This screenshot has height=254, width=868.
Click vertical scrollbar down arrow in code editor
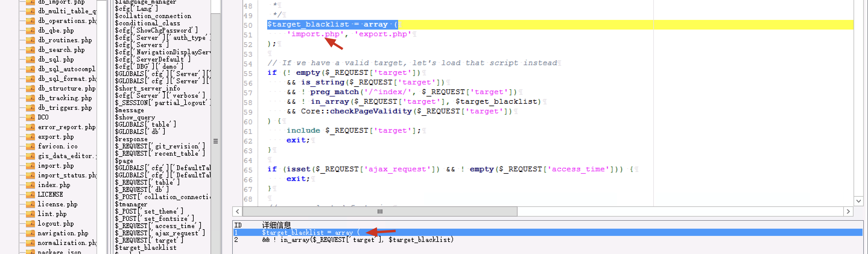click(x=858, y=201)
